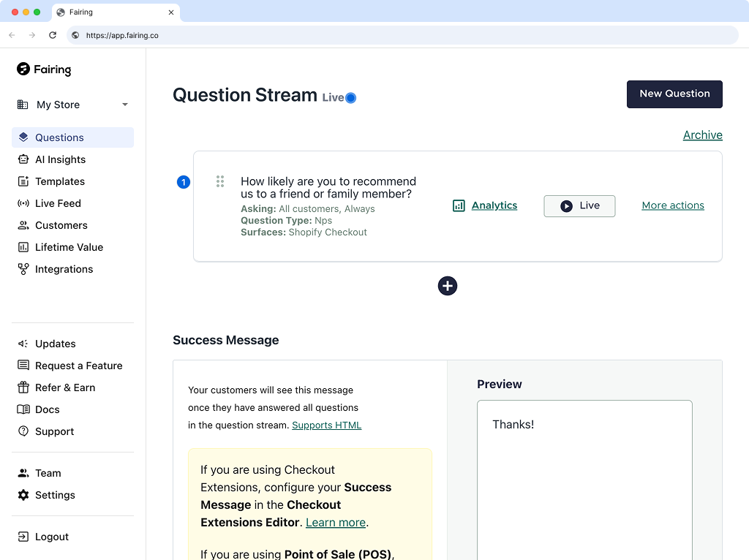The height and width of the screenshot is (560, 749).
Task: Toggle the Live switch on Question Stream
Action: (352, 97)
